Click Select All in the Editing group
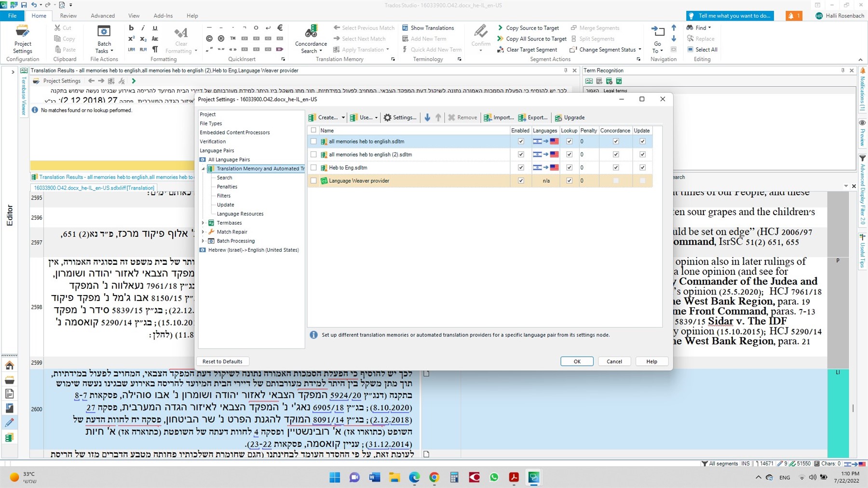Viewport: 868px width, 488px height. [x=702, y=50]
